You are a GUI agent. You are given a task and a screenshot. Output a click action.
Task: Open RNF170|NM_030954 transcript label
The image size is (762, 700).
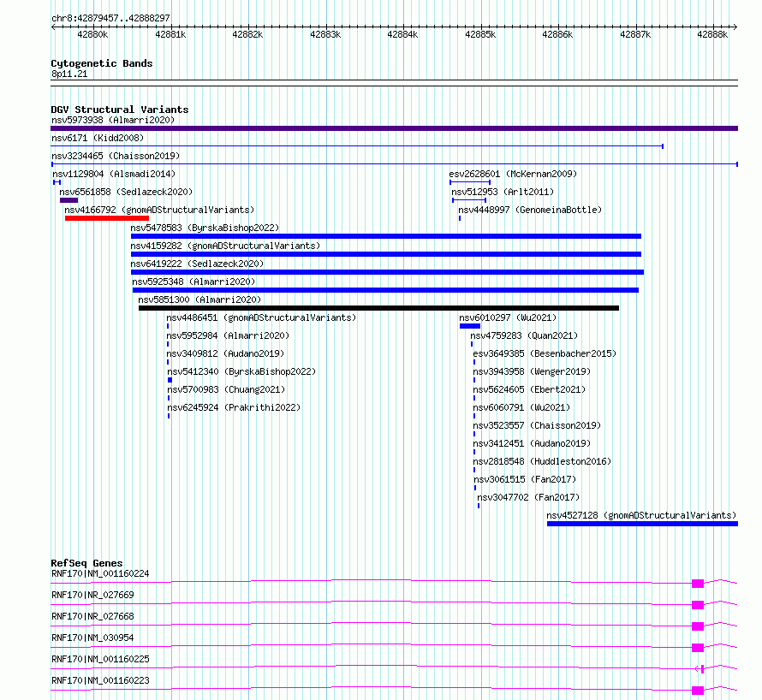coord(92,638)
